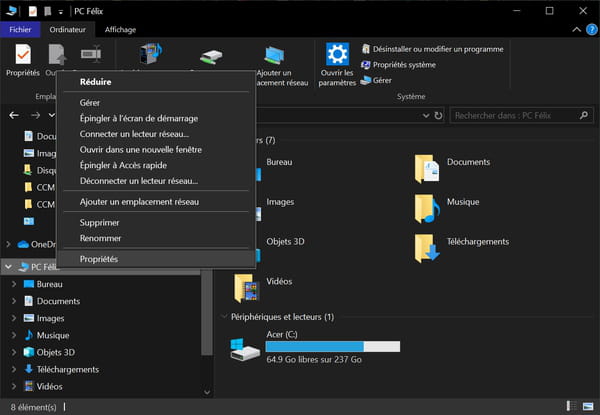
Task: Expand the Téléchargements tree node arrow
Action: pos(14,369)
